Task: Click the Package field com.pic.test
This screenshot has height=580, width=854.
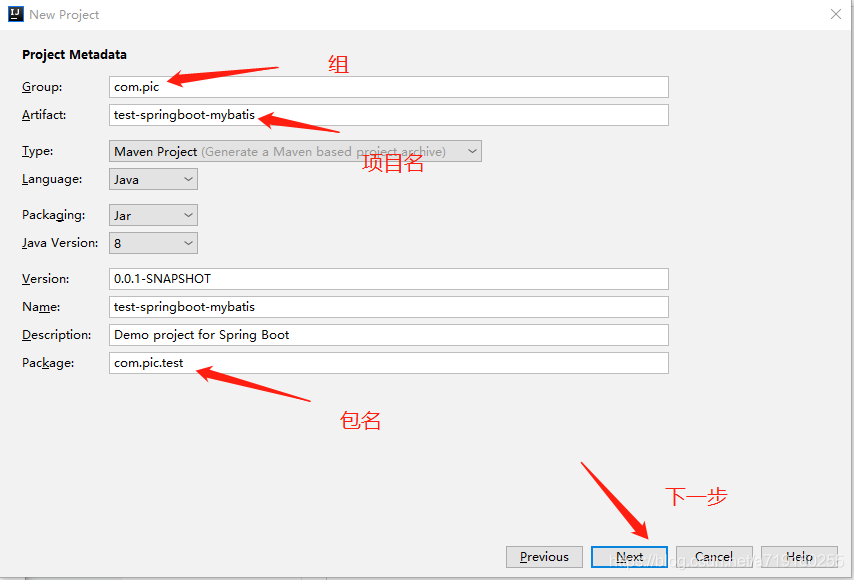Action: click(x=388, y=363)
